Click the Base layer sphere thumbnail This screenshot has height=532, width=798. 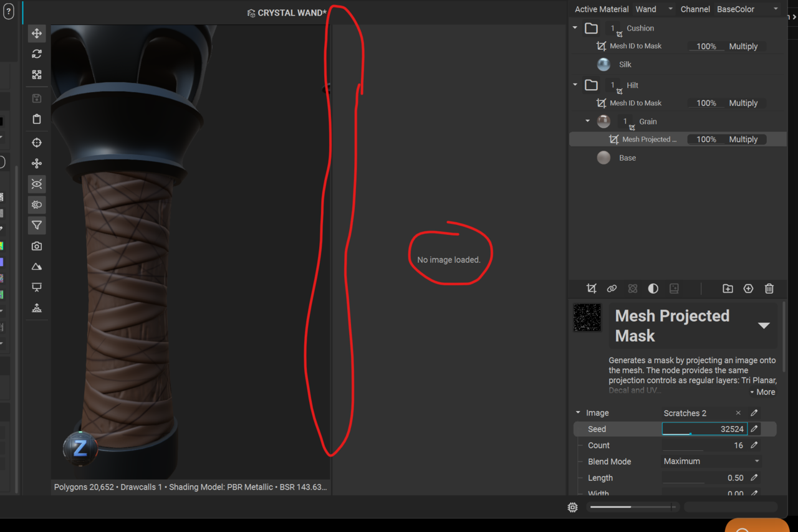click(x=603, y=158)
